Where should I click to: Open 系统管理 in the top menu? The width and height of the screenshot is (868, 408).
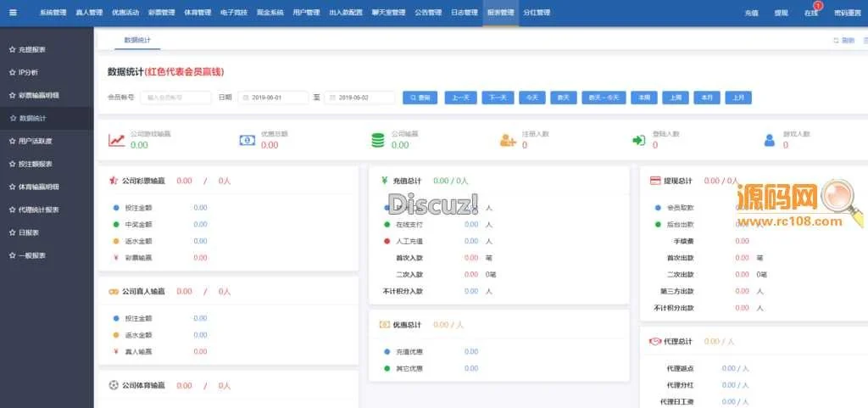53,13
